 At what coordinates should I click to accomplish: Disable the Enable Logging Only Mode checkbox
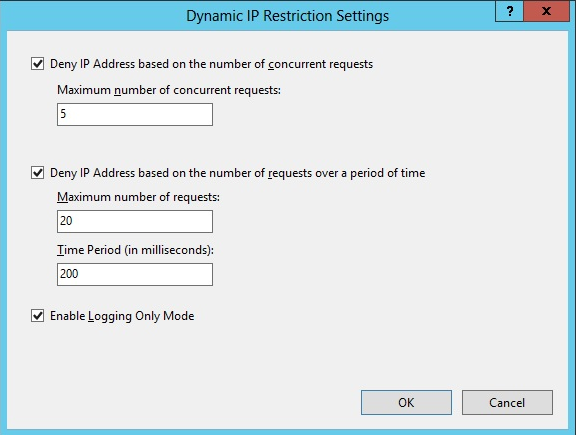[38, 315]
